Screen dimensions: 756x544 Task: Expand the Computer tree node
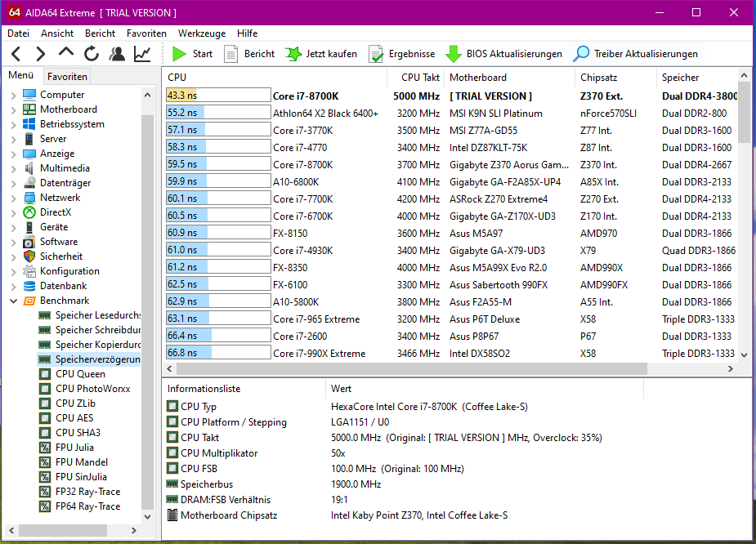click(x=14, y=95)
